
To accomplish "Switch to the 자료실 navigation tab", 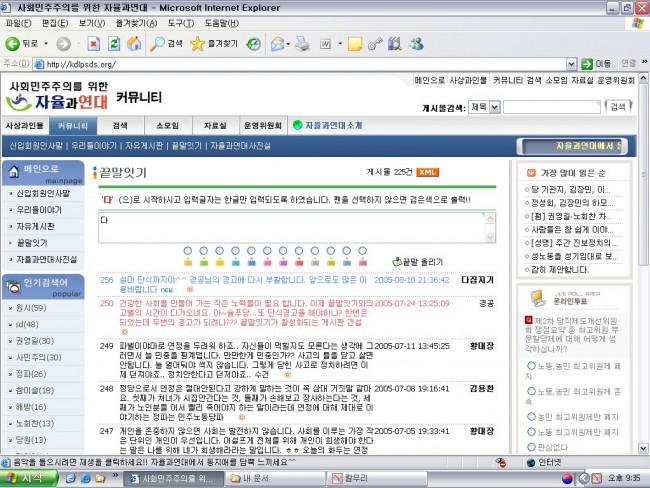I will point(215,126).
